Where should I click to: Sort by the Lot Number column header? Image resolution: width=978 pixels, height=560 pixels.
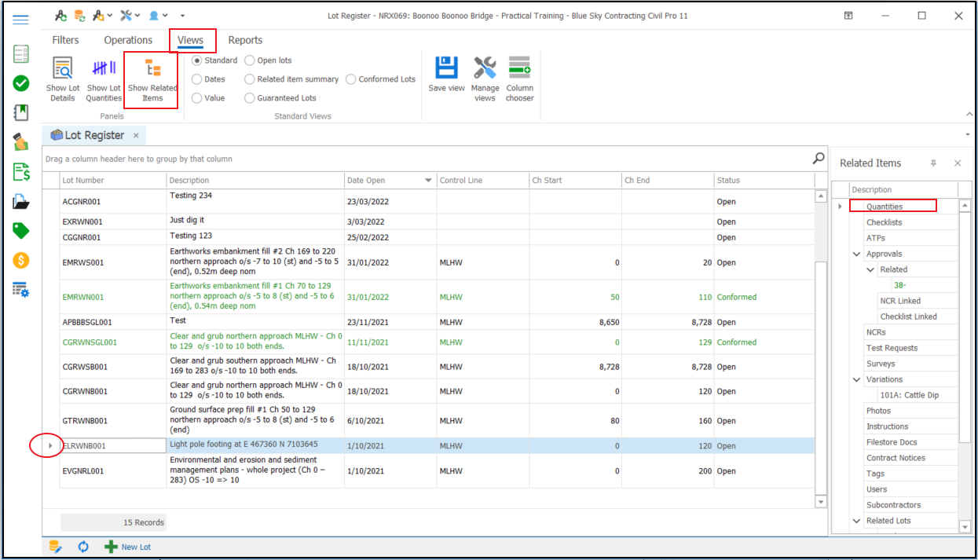pyautogui.click(x=113, y=181)
